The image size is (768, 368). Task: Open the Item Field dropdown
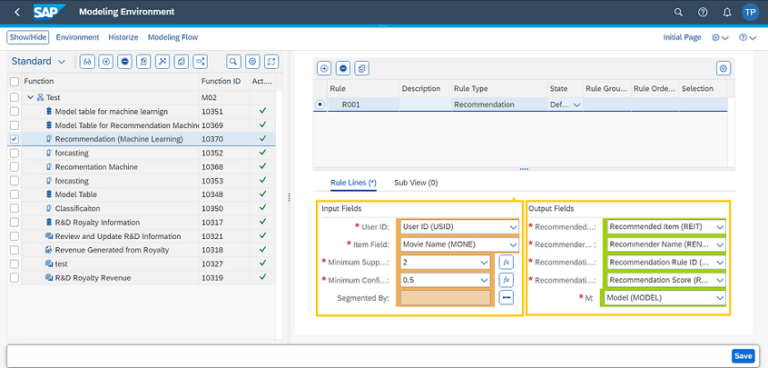pos(513,245)
